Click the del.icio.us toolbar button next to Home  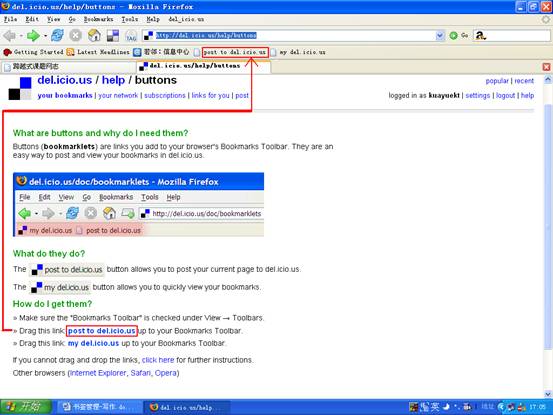tap(113, 36)
